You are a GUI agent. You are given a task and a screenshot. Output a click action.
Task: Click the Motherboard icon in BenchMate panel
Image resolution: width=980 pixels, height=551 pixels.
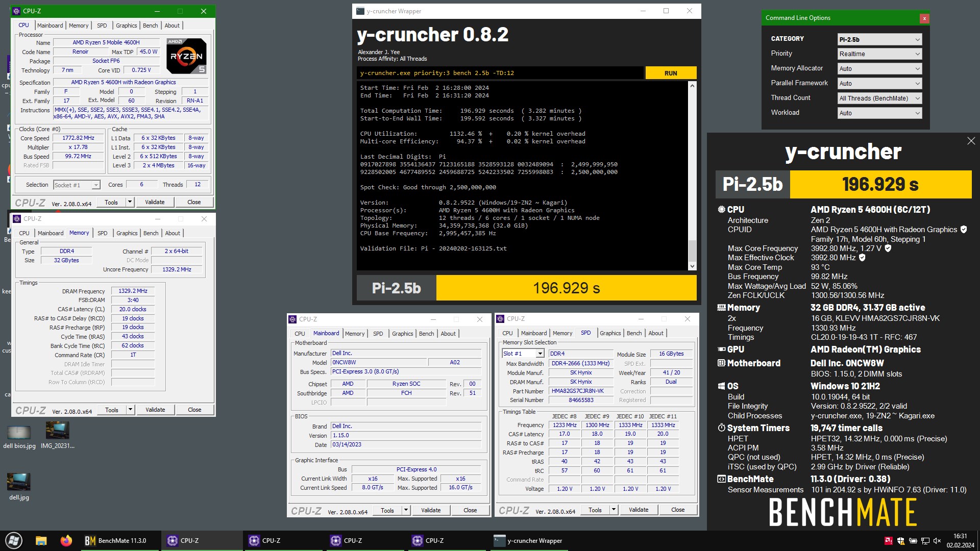721,363
